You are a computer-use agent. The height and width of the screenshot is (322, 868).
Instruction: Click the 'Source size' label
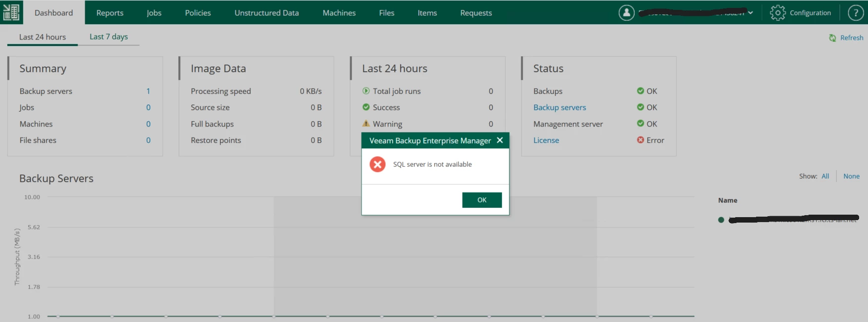pyautogui.click(x=210, y=107)
